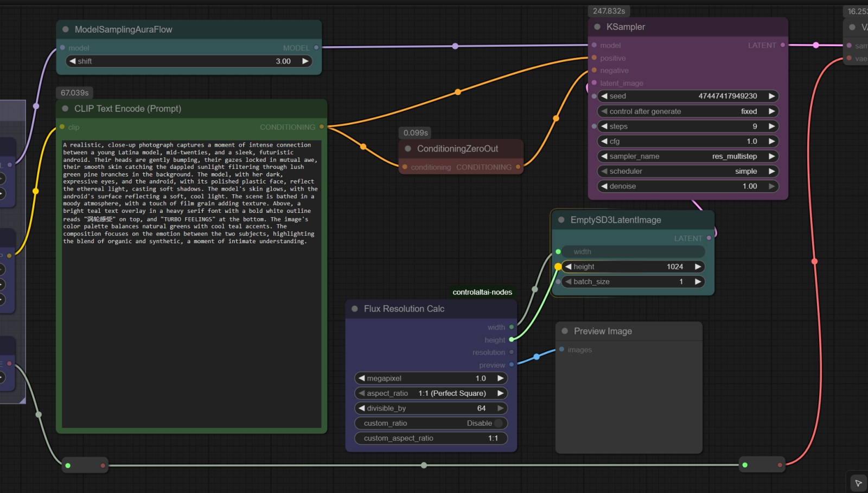The height and width of the screenshot is (493, 868).
Task: Click inside the prompt text area
Action: [191, 326]
